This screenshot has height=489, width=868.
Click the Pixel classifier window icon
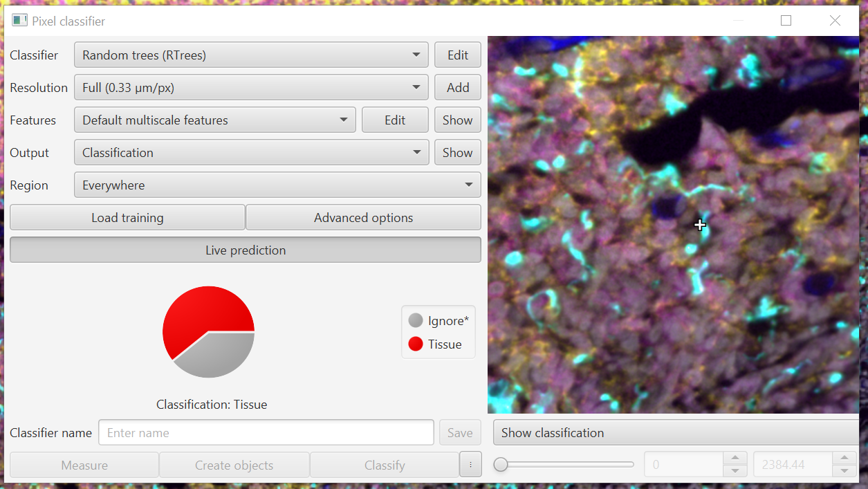(x=19, y=21)
